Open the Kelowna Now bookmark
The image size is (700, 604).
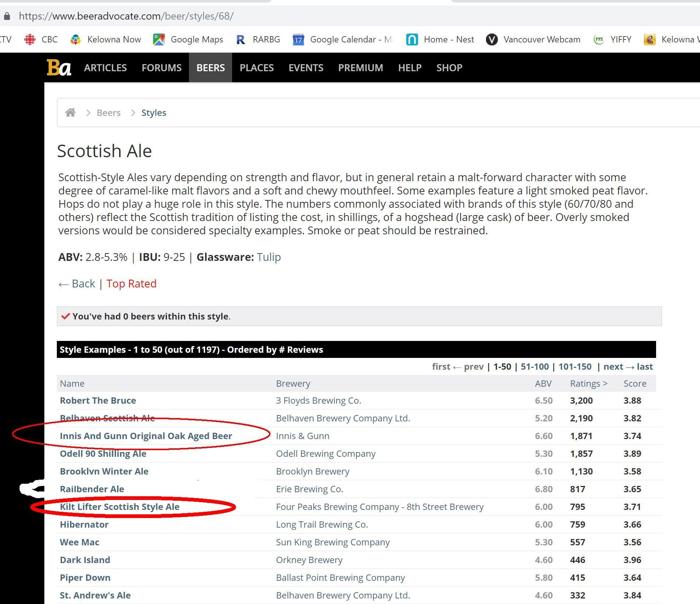(x=106, y=39)
